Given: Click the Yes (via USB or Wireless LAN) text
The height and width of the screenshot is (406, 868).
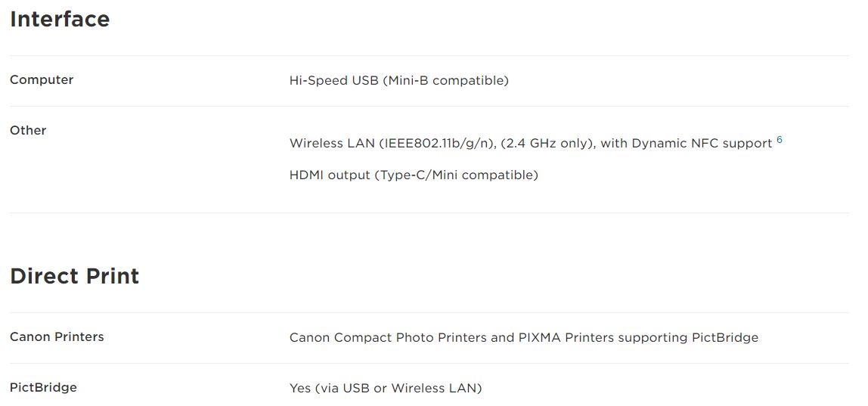Looking at the screenshot, I should pos(386,389).
